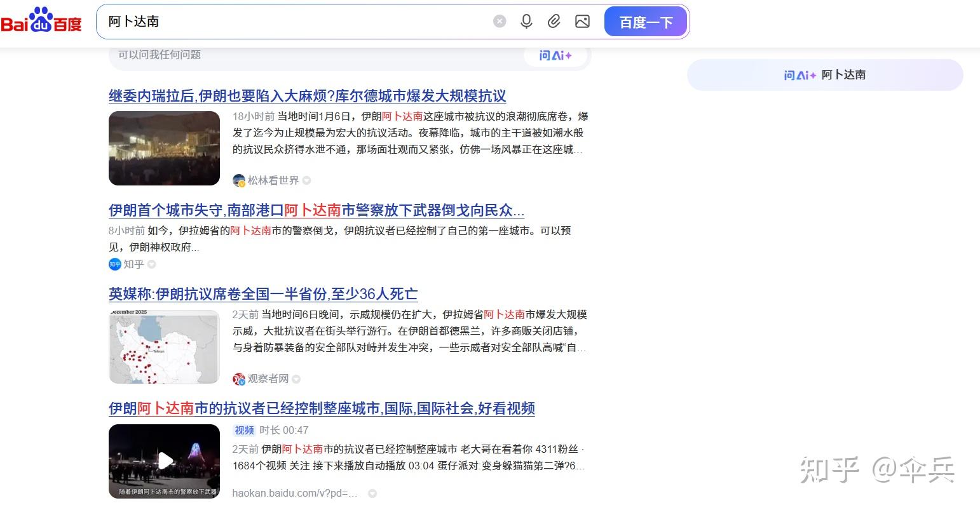Open the 观察者网 source name

click(x=268, y=379)
